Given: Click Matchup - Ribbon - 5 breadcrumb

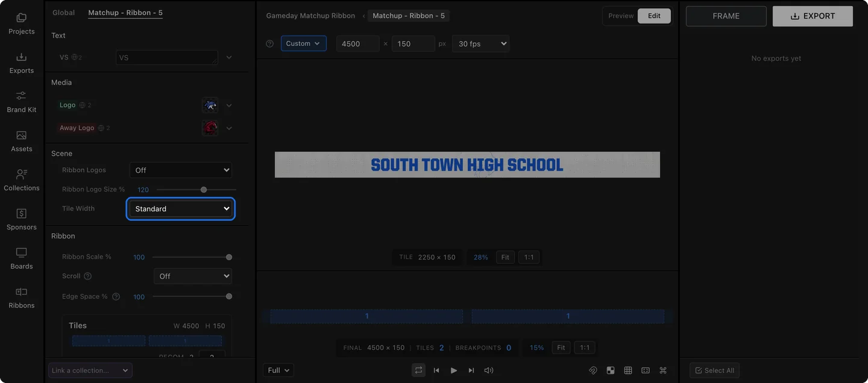Looking at the screenshot, I should (x=409, y=16).
